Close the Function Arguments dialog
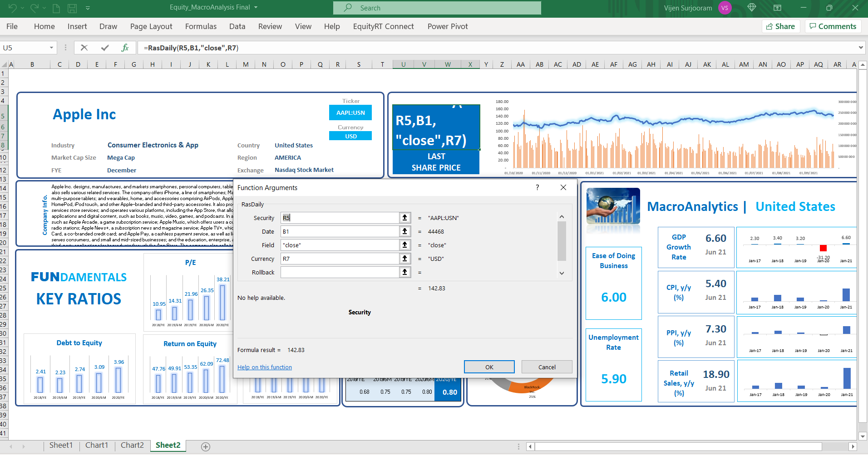The height and width of the screenshot is (455, 868). [563, 187]
